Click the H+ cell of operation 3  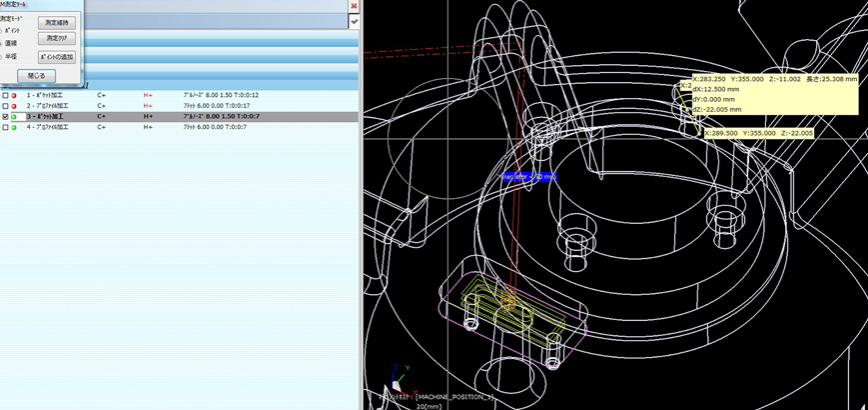pyautogui.click(x=148, y=117)
